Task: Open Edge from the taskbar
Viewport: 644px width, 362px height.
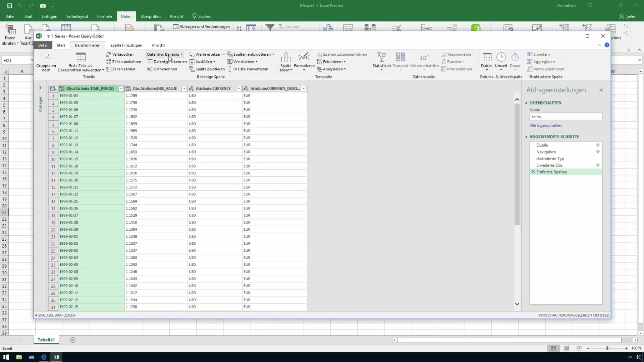Action: (44, 357)
